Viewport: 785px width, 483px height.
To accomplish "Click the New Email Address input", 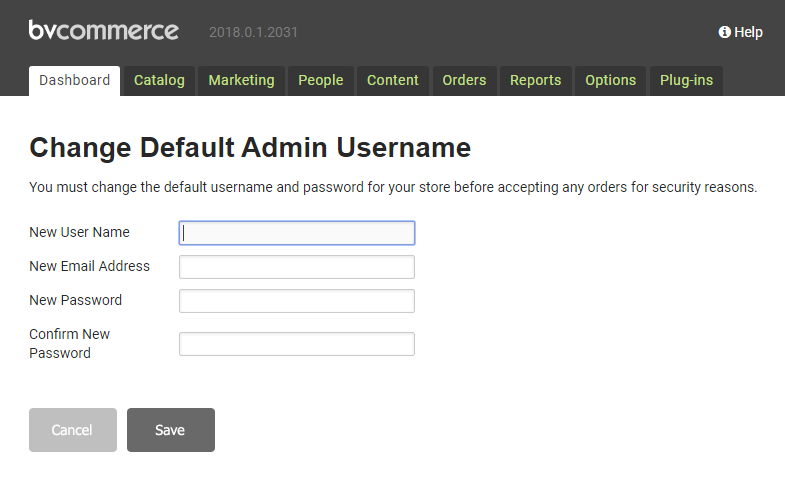I will [x=297, y=267].
